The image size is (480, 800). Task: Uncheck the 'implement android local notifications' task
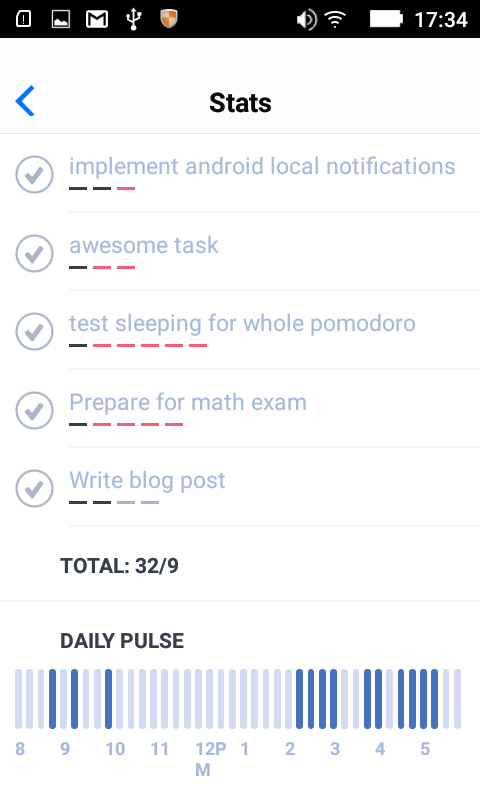(34, 174)
